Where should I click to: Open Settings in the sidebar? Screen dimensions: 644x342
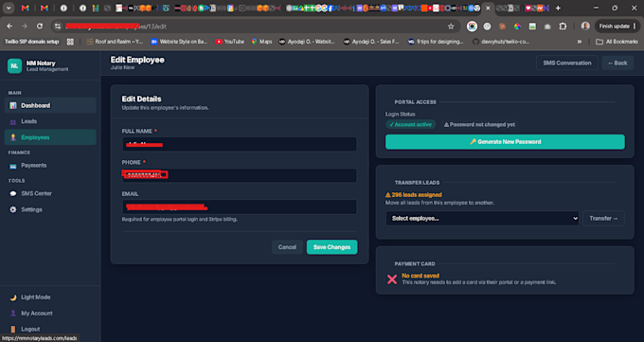tap(50, 209)
